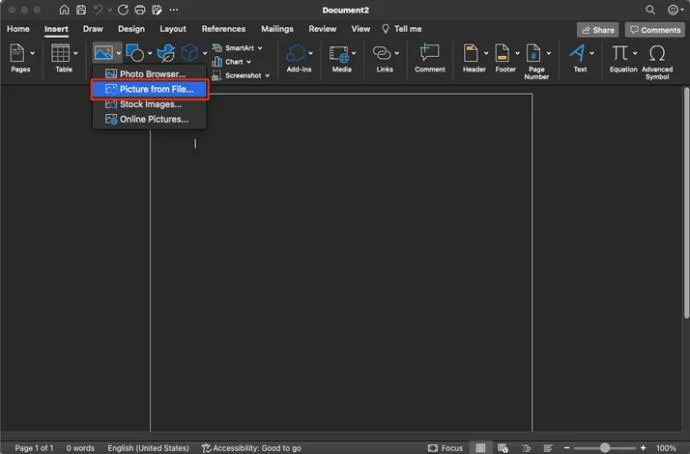The width and height of the screenshot is (690, 454).
Task: Open the Text icon menu
Action: [577, 53]
